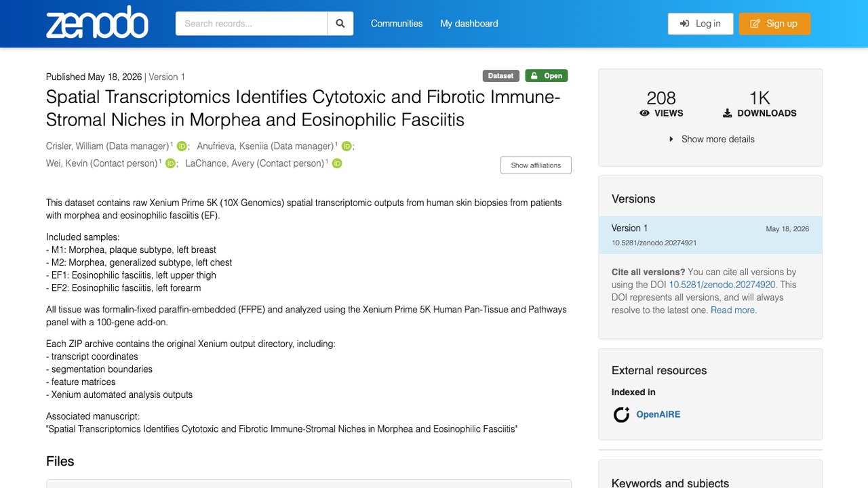The width and height of the screenshot is (868, 488).
Task: Click the Show affiliations button
Action: pos(536,165)
